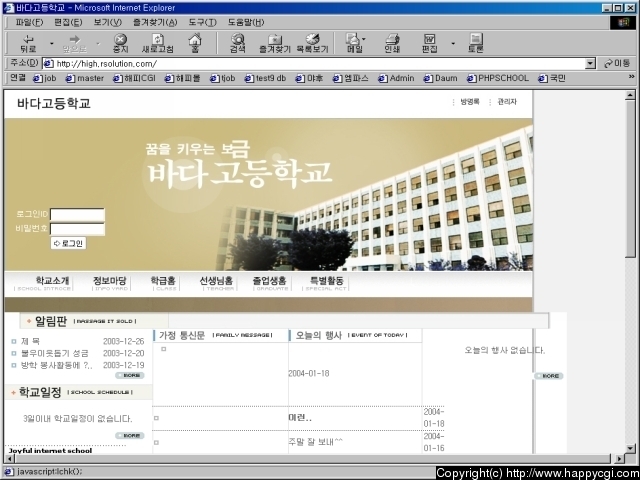Open 졸업생홈 graduate navigation tab
640x480 pixels.
tap(270, 283)
